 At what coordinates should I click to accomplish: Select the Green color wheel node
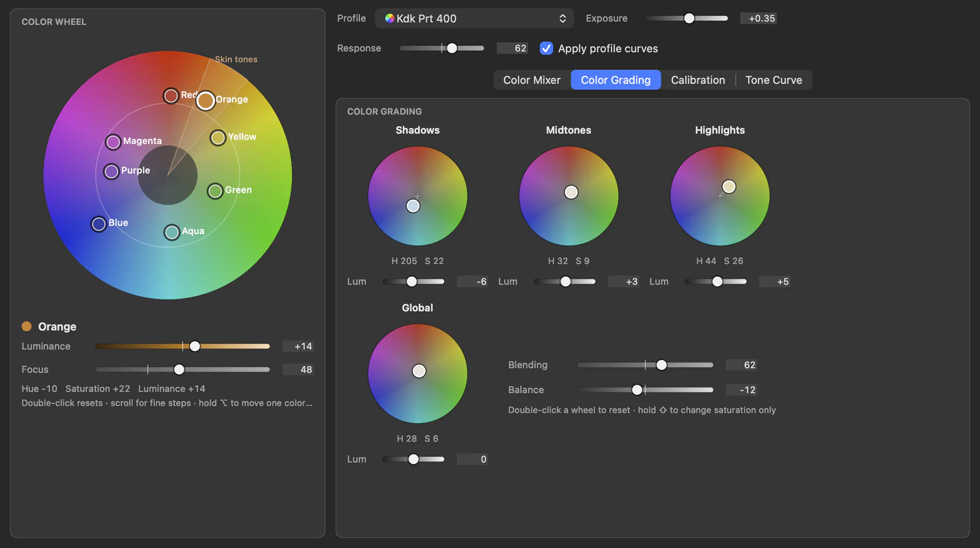(x=215, y=191)
